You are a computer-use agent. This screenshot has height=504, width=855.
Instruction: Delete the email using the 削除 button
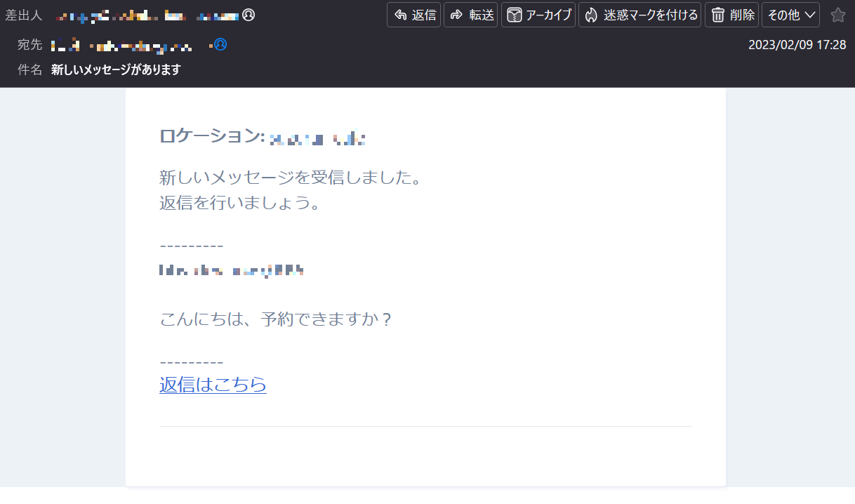click(x=731, y=15)
